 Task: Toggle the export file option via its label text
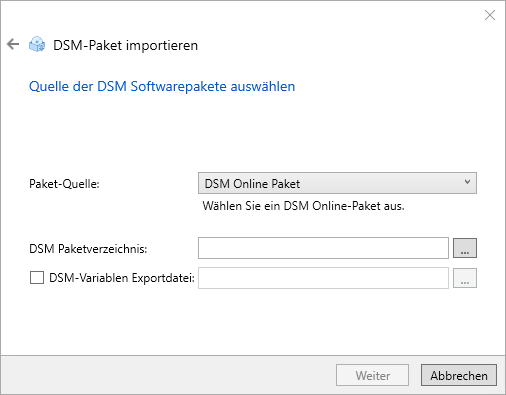122,278
